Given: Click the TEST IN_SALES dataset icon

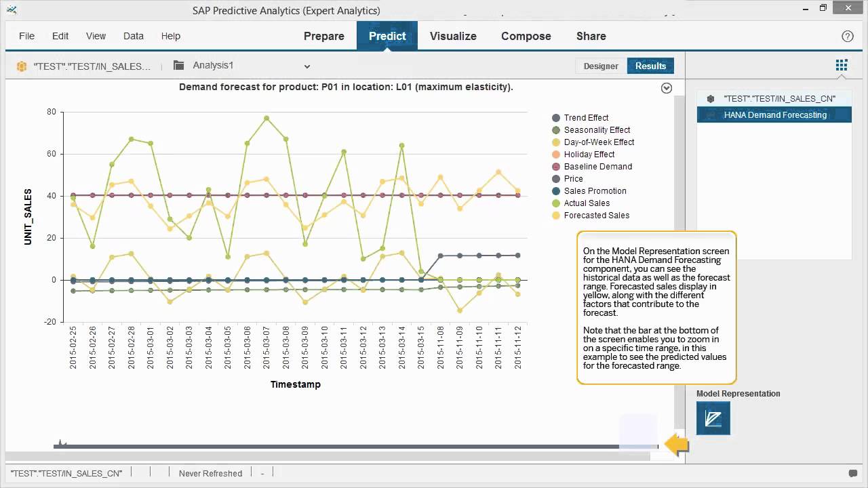Looking at the screenshot, I should [22, 66].
